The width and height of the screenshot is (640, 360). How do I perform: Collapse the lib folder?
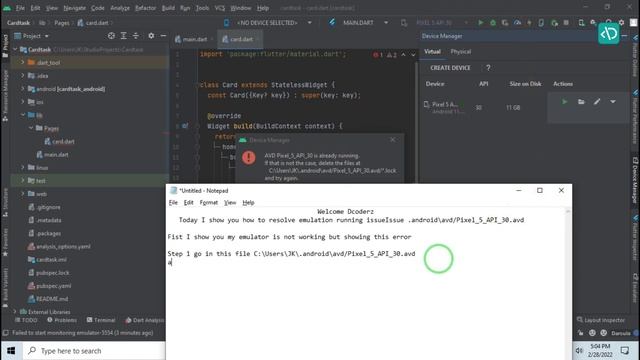[23, 115]
